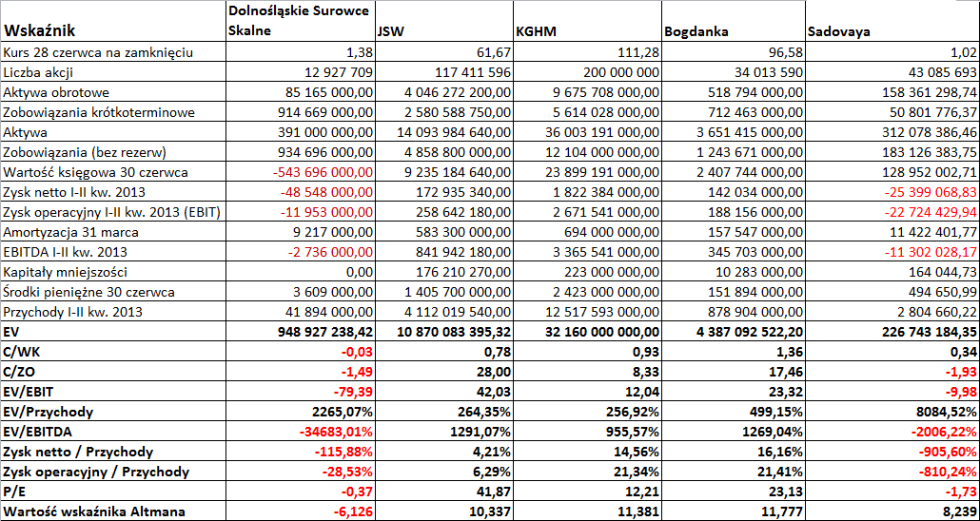The height and width of the screenshot is (521, 980).
Task: Click the Zysk operacyjny I-II kw. 2013 (EBIT) label
Action: pos(112,212)
